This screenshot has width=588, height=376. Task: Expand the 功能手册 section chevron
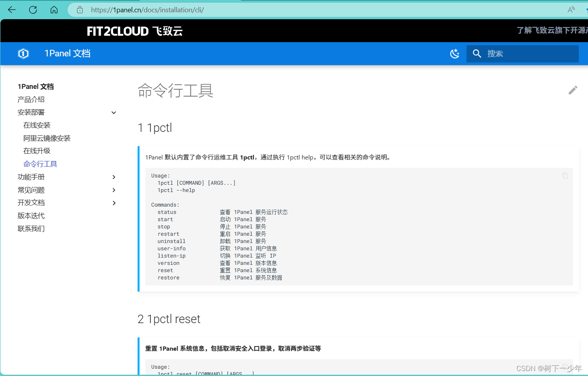(x=113, y=177)
